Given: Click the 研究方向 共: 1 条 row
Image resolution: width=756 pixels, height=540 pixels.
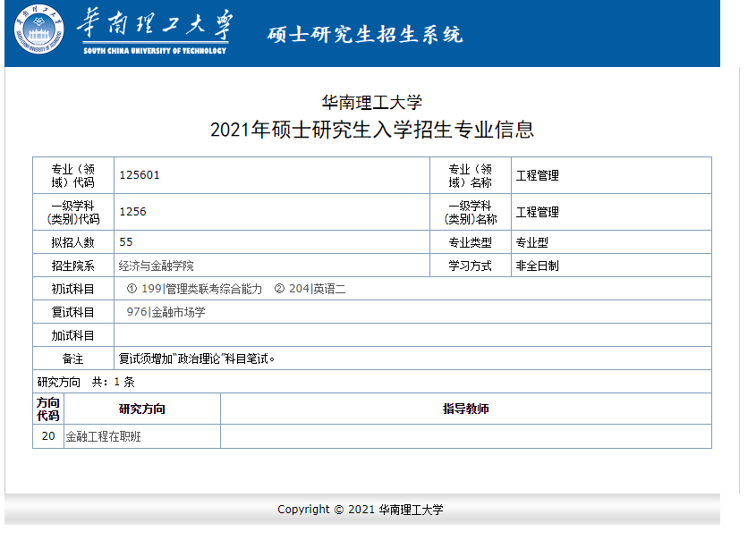Looking at the screenshot, I should coord(371,382).
